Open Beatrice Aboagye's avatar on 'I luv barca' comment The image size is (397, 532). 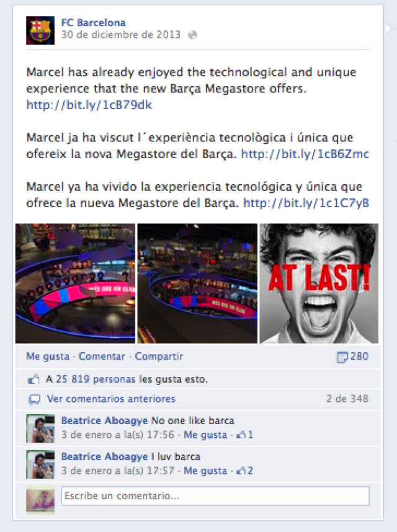tap(40, 464)
